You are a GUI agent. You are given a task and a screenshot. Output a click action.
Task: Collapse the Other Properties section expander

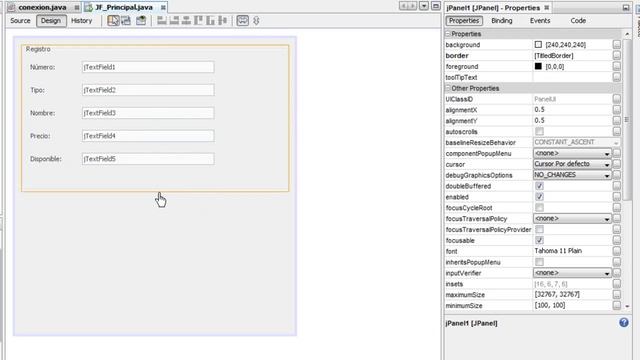click(448, 88)
